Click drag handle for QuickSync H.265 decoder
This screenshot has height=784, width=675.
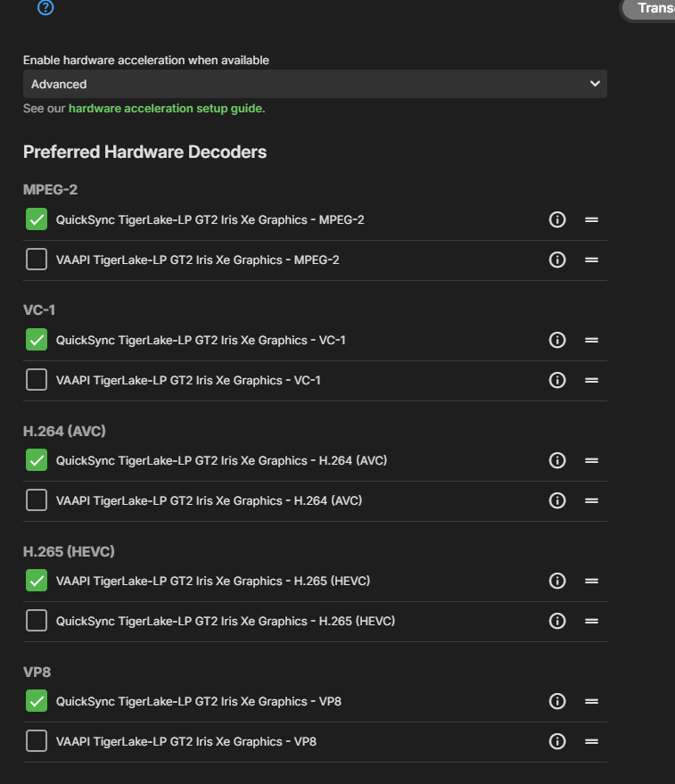click(x=591, y=621)
